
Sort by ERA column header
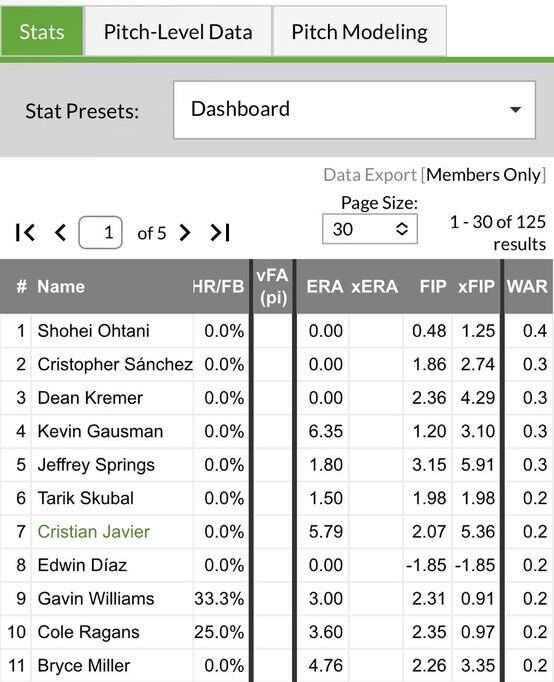click(324, 287)
